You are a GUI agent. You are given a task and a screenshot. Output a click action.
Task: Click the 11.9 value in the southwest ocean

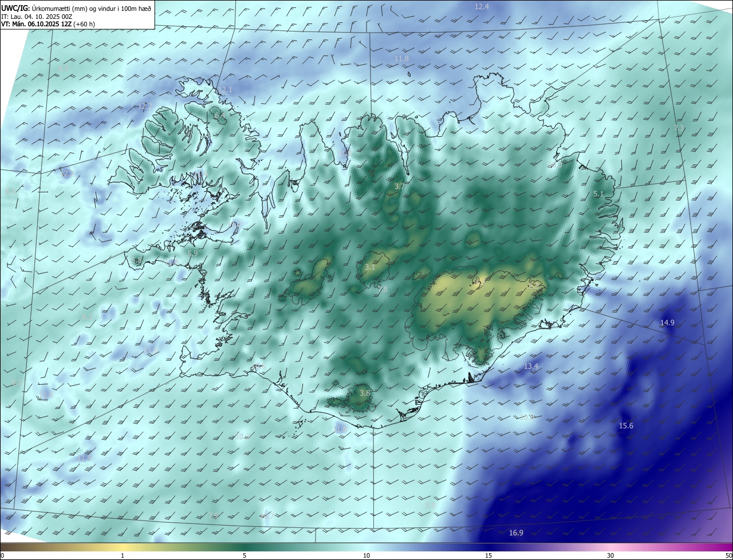[x=85, y=458]
